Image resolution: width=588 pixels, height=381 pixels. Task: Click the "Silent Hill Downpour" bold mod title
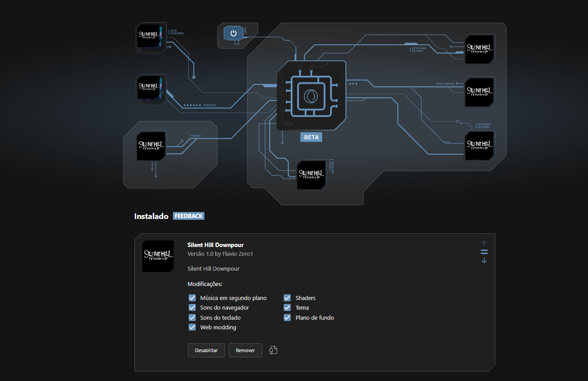(x=215, y=245)
